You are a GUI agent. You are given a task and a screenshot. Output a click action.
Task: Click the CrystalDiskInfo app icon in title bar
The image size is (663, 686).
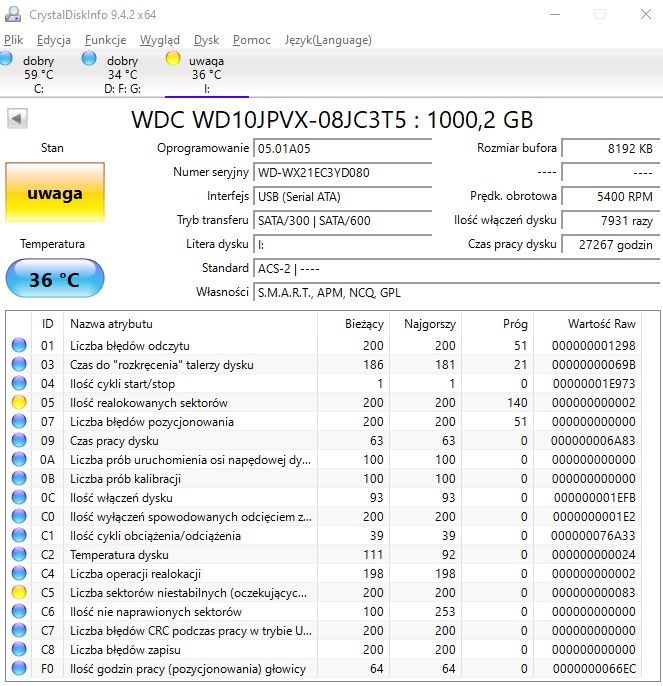pyautogui.click(x=13, y=14)
